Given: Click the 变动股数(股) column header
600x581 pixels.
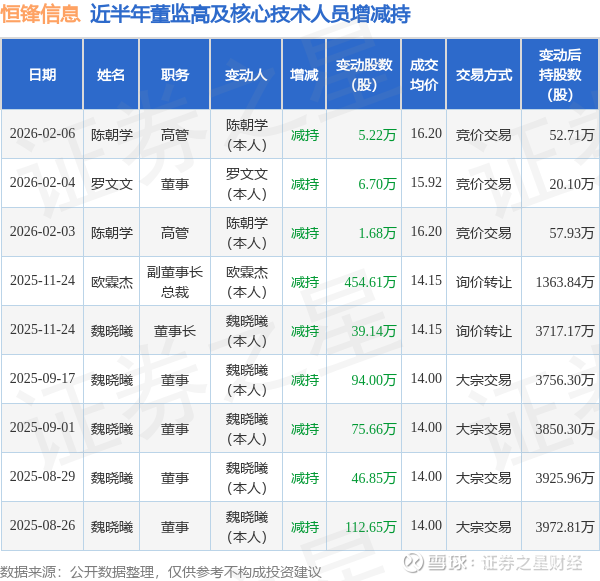Looking at the screenshot, I should point(364,75).
